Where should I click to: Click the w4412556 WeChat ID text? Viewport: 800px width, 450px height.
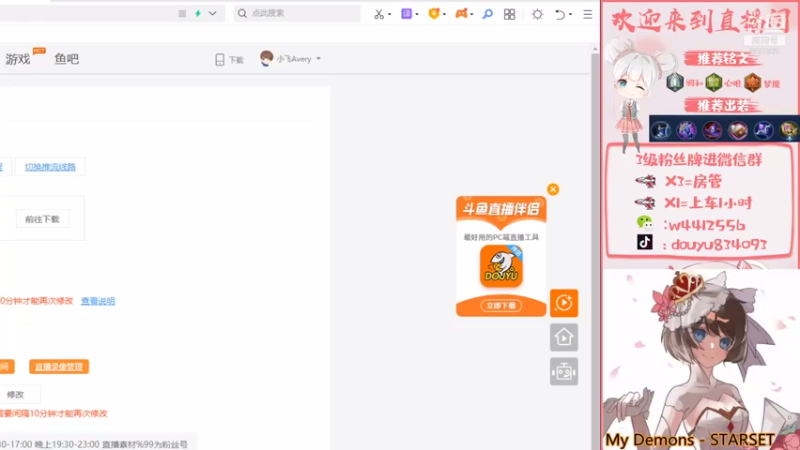click(707, 224)
